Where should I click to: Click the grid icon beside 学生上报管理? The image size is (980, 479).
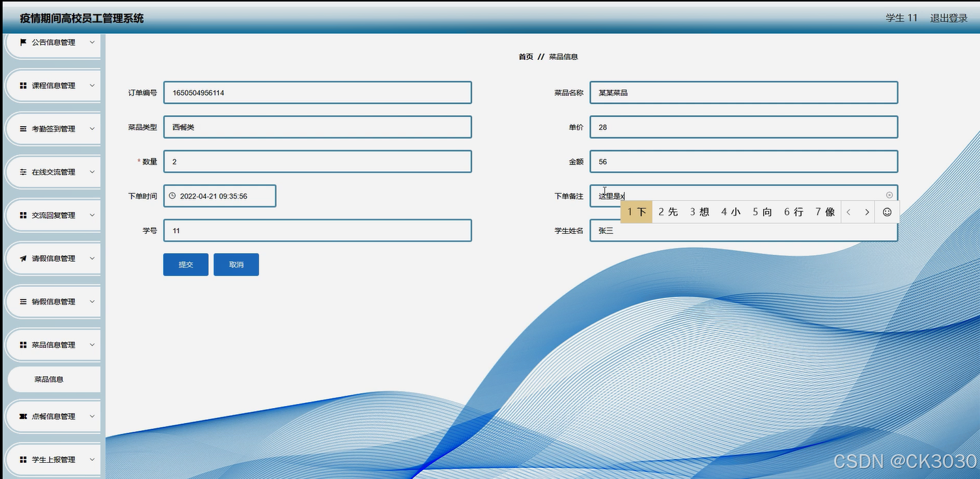coord(23,459)
